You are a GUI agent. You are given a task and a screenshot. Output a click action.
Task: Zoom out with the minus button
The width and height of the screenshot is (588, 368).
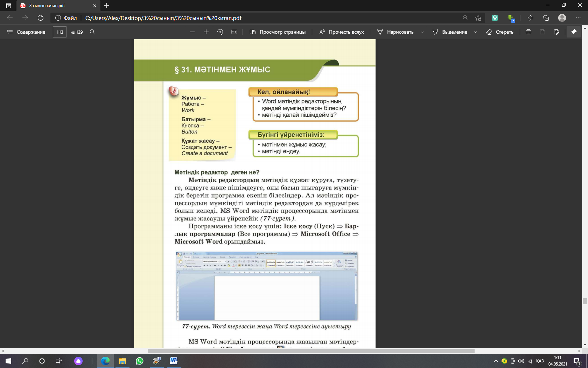(x=192, y=32)
